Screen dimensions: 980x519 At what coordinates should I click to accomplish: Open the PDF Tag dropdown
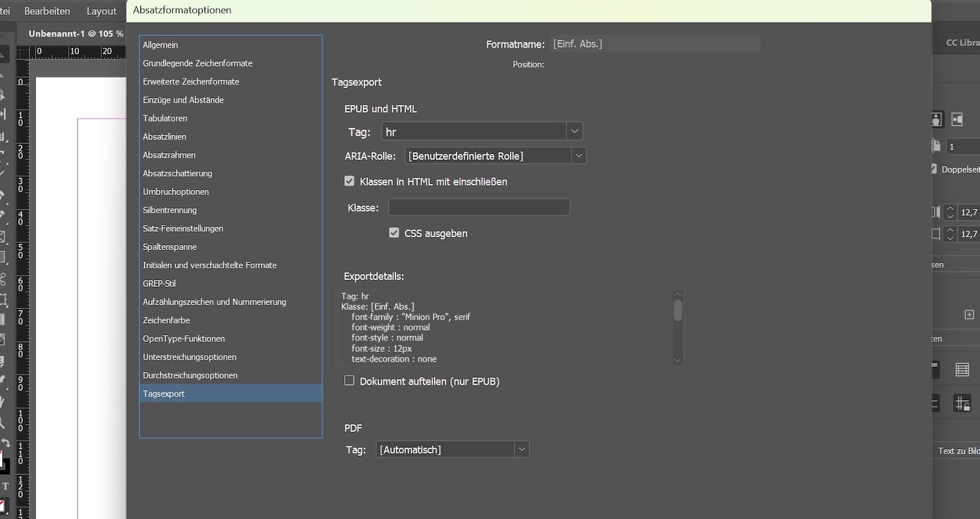click(521, 449)
